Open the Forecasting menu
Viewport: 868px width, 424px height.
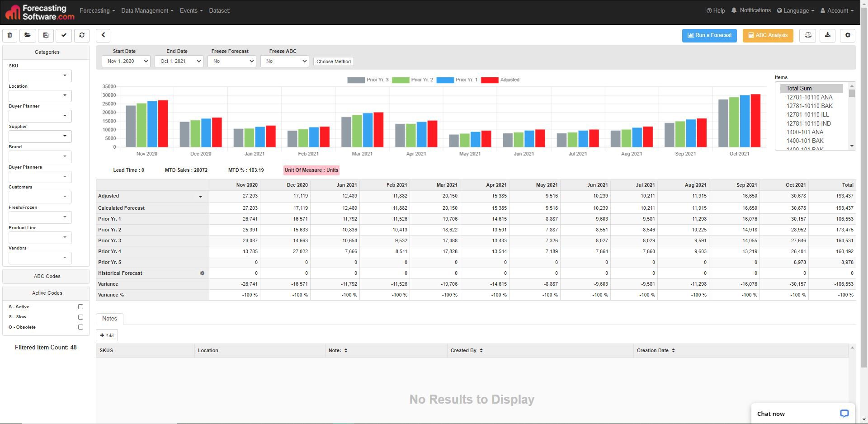click(97, 10)
